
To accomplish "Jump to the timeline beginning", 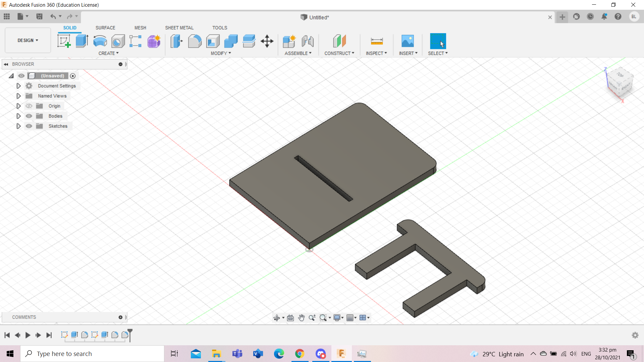I will pos(7,335).
